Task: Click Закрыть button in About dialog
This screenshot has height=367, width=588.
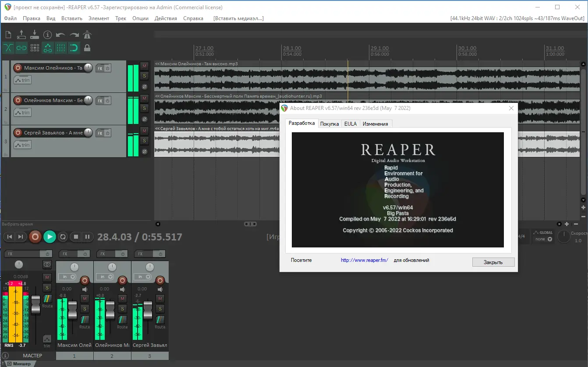Action: 493,262
